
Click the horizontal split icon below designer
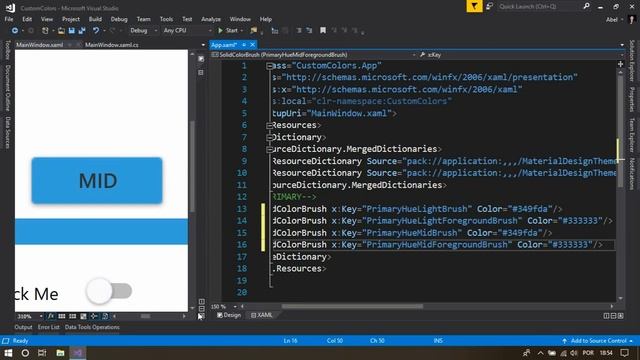(x=202, y=308)
